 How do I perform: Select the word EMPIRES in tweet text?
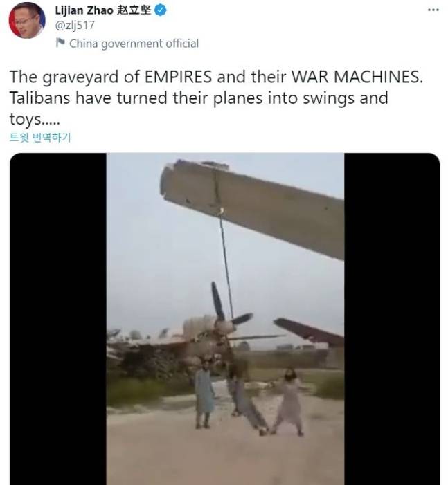point(179,77)
